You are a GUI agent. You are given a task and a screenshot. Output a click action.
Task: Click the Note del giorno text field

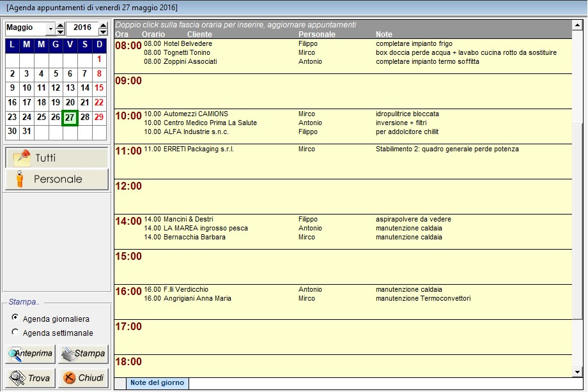tap(385, 383)
